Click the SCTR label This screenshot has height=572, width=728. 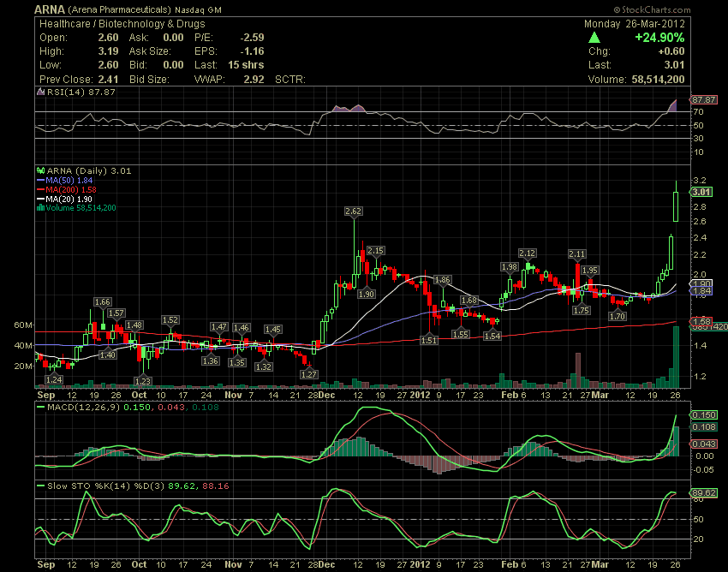290,80
